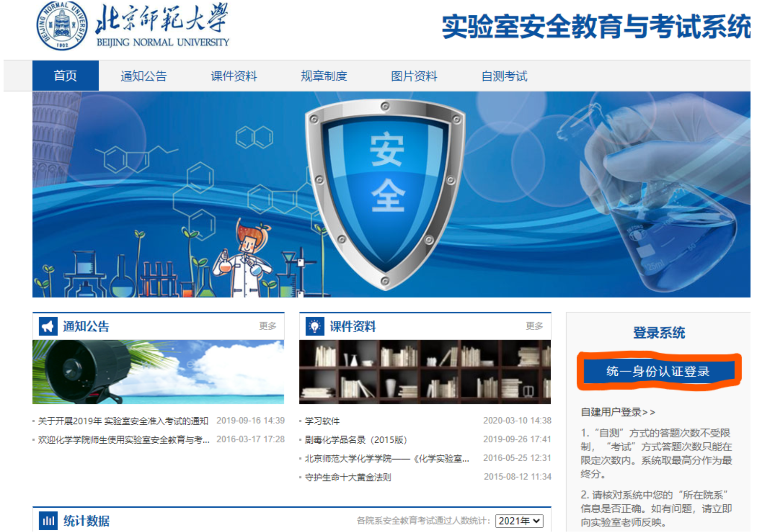Image resolution: width=757 pixels, height=532 pixels.
Task: Click the megaphone icon beside 通知公告
Action: click(x=48, y=327)
